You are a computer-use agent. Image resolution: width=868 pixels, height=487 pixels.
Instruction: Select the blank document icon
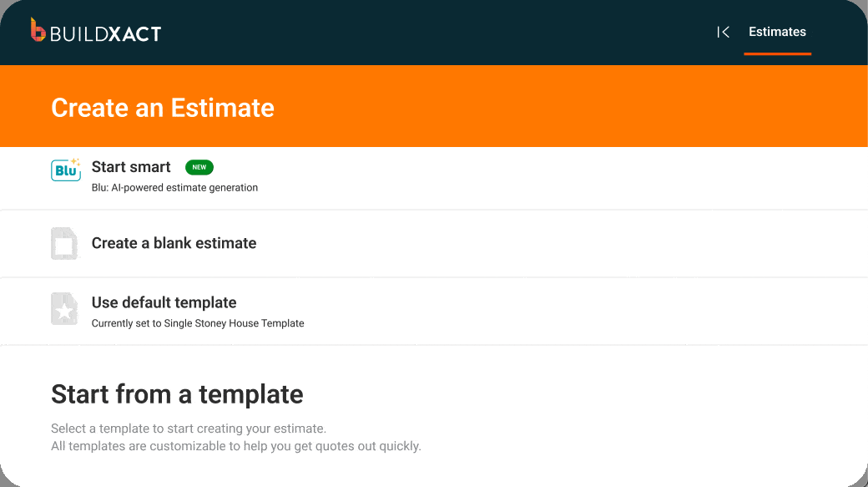[x=63, y=243]
